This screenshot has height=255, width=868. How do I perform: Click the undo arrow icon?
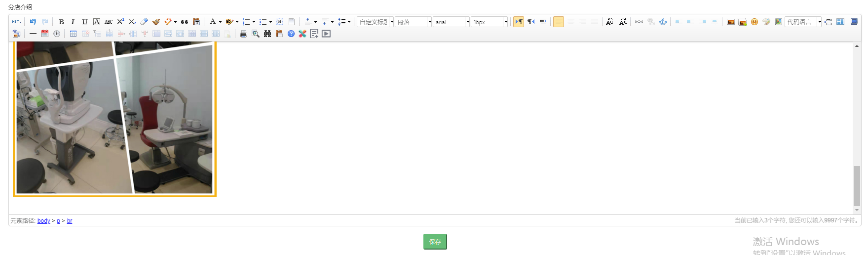pos(33,22)
